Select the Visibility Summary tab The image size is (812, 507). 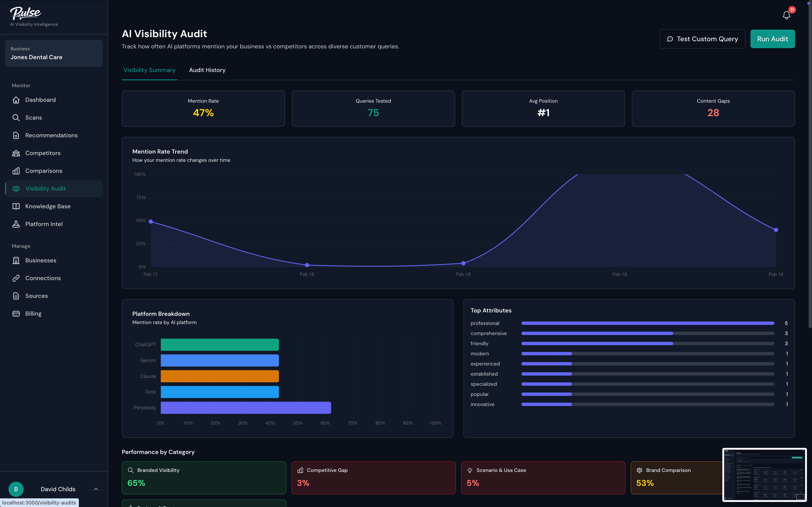point(149,70)
